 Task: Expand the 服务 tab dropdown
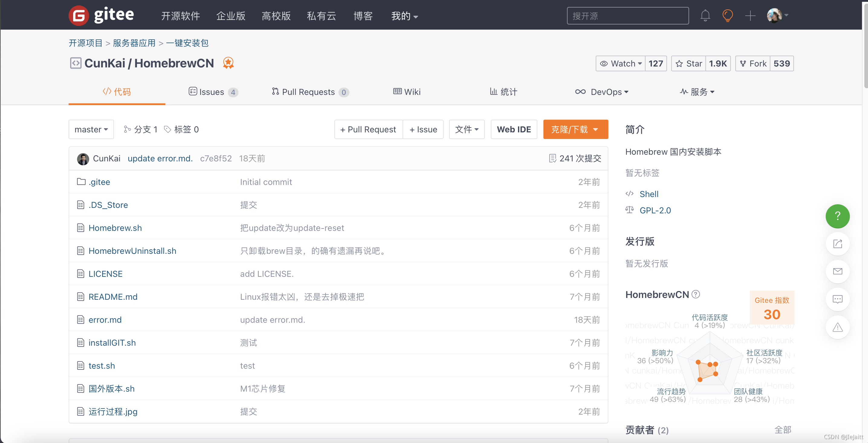point(697,92)
